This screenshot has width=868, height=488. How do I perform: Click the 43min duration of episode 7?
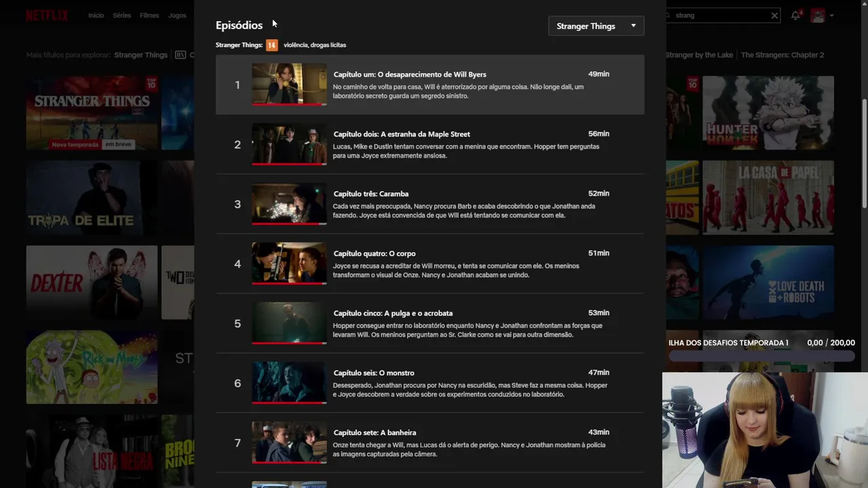[x=599, y=432]
